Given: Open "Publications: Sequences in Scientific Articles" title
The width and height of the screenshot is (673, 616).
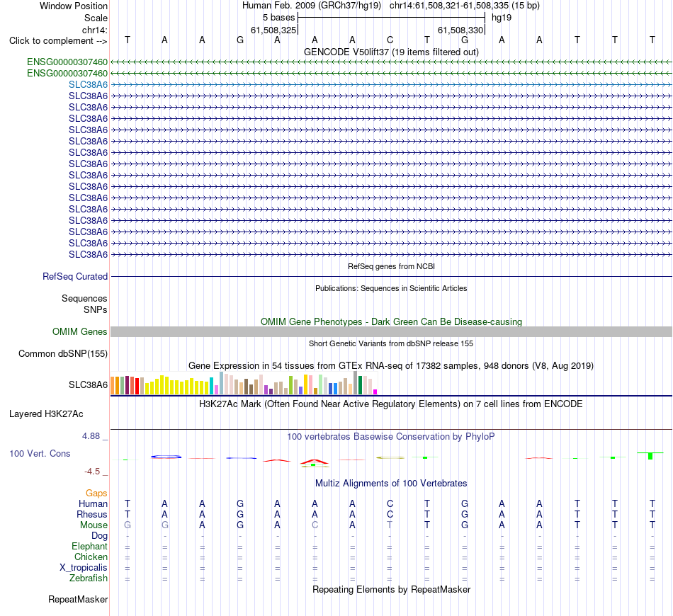Looking at the screenshot, I should [391, 288].
